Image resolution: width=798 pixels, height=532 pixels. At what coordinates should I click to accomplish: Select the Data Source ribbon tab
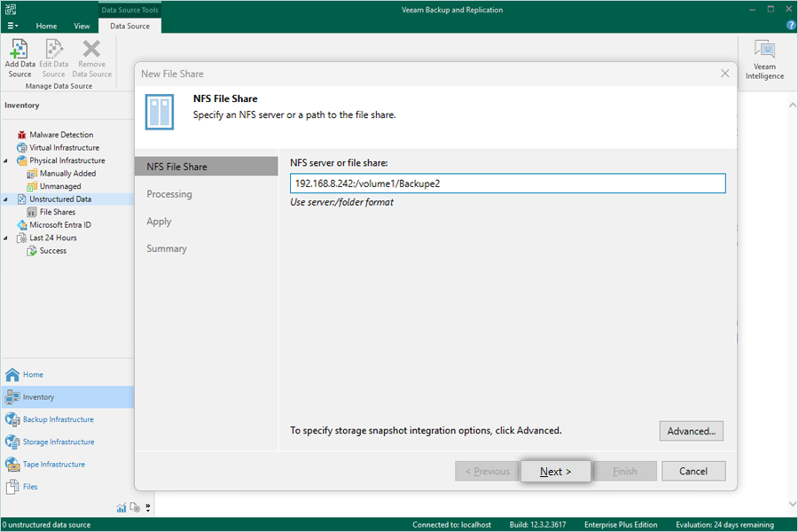pos(129,26)
